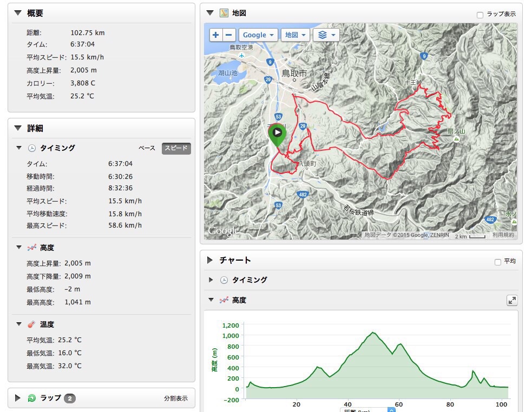The height and width of the screenshot is (412, 532).
Task: Click the green lap icon beside ラップ
Action: click(32, 398)
